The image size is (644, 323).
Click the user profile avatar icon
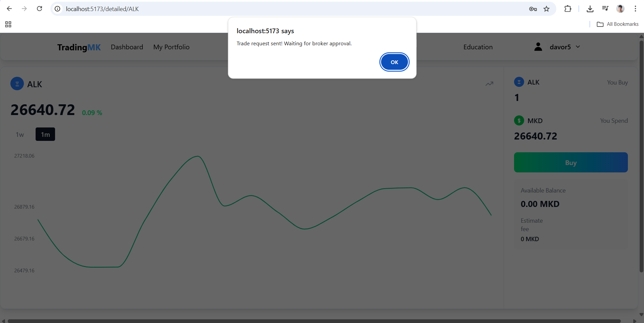point(538,47)
